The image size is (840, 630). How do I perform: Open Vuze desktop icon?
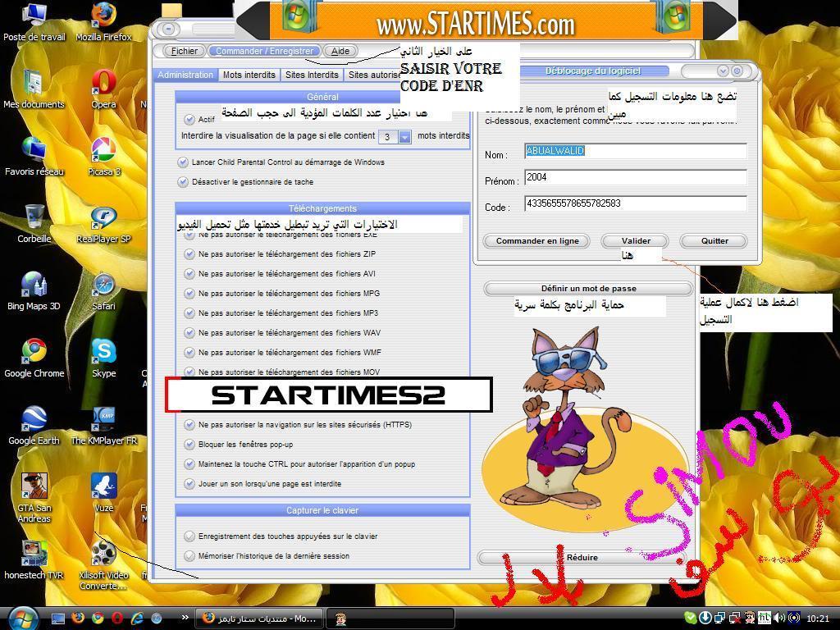(103, 493)
